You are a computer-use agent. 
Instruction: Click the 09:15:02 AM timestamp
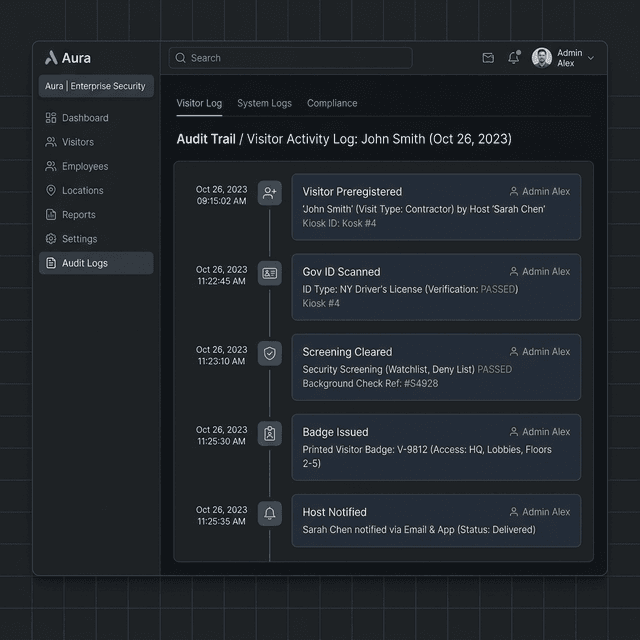[x=221, y=201]
